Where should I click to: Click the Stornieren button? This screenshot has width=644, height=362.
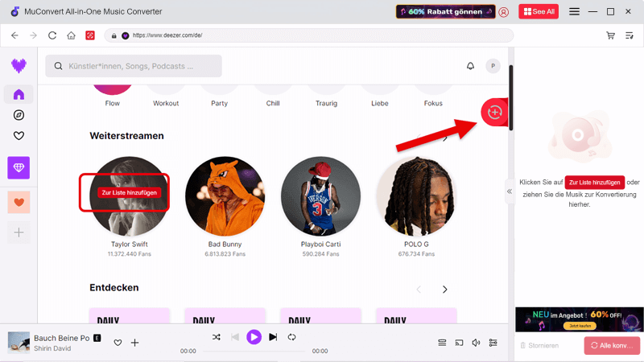coord(539,346)
